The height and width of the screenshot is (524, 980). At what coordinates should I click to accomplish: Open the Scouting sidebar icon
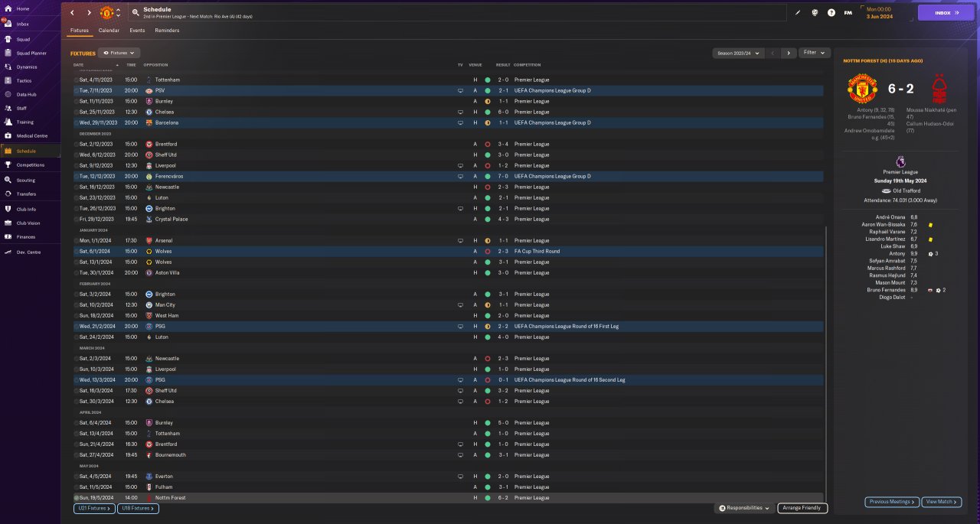coord(8,180)
